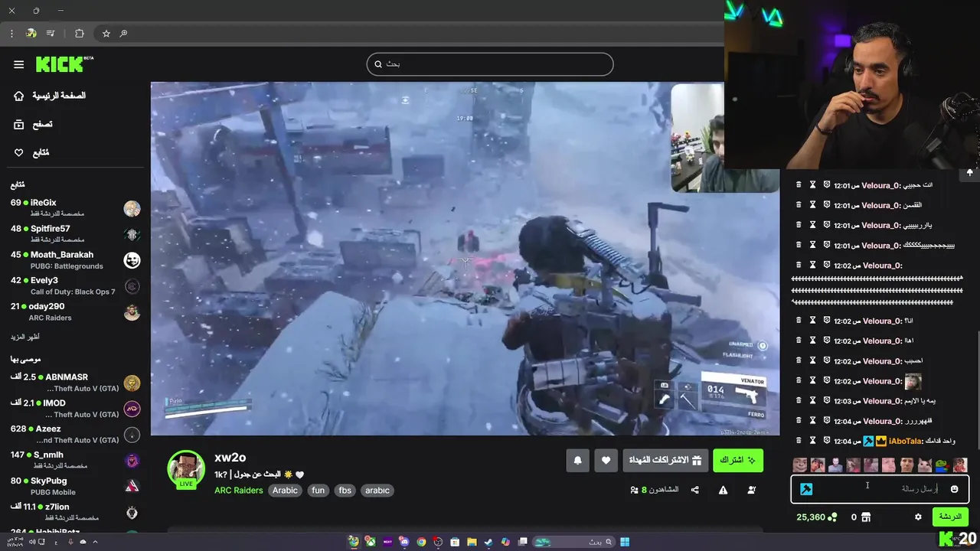The image size is (980, 551).
Task: Open xw2o channel name link
Action: point(230,458)
